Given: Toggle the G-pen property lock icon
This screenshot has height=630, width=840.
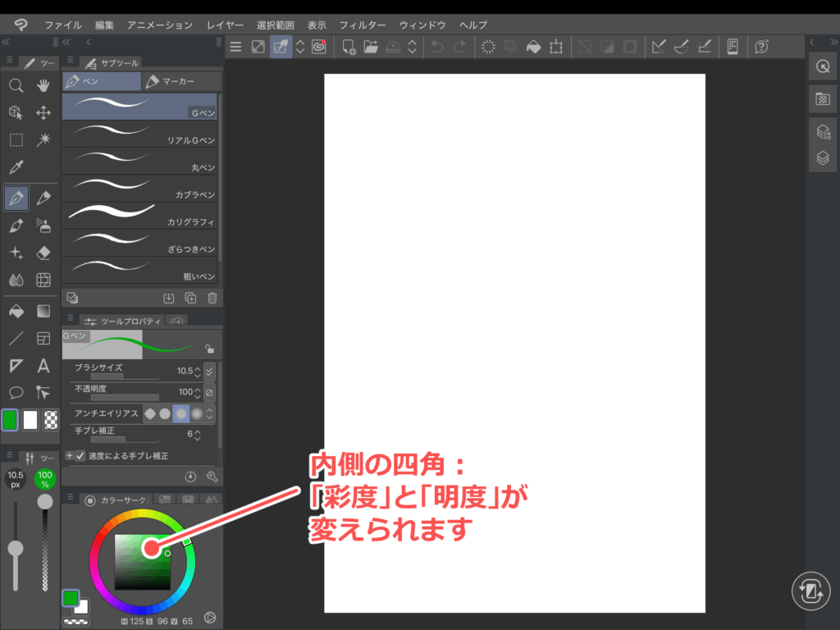Looking at the screenshot, I should coord(209,348).
